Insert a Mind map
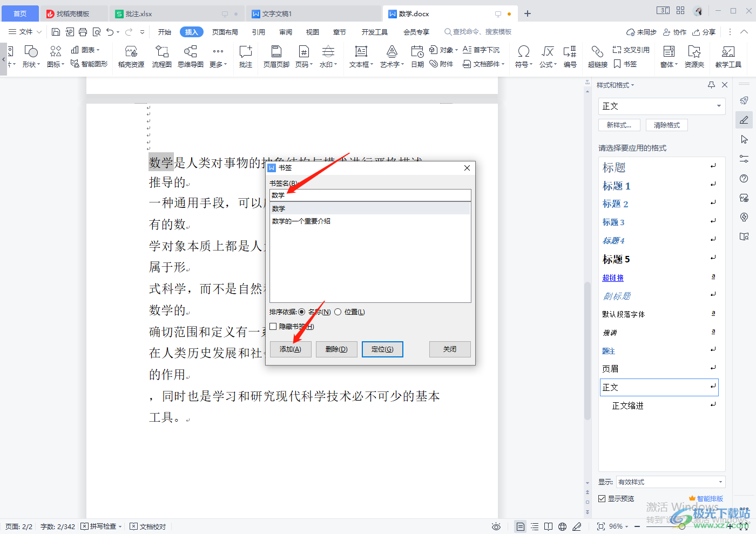 click(x=190, y=56)
